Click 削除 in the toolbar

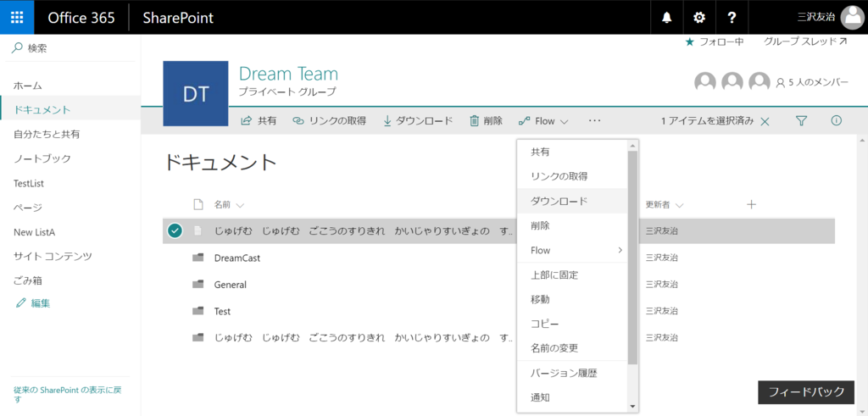click(x=486, y=120)
